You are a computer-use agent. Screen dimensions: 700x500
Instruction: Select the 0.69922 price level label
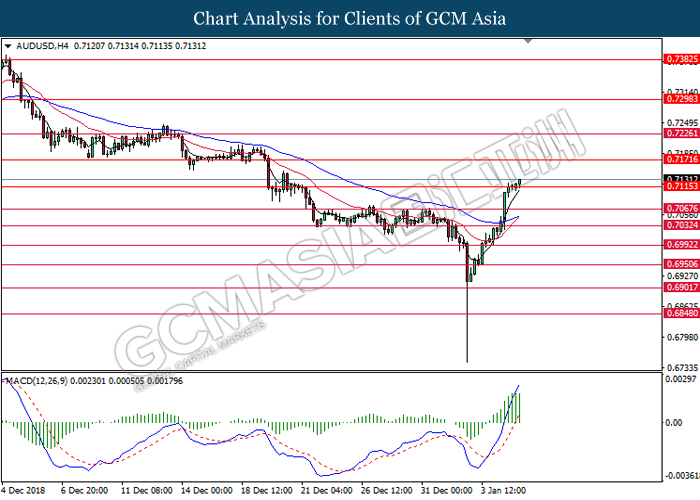point(681,245)
